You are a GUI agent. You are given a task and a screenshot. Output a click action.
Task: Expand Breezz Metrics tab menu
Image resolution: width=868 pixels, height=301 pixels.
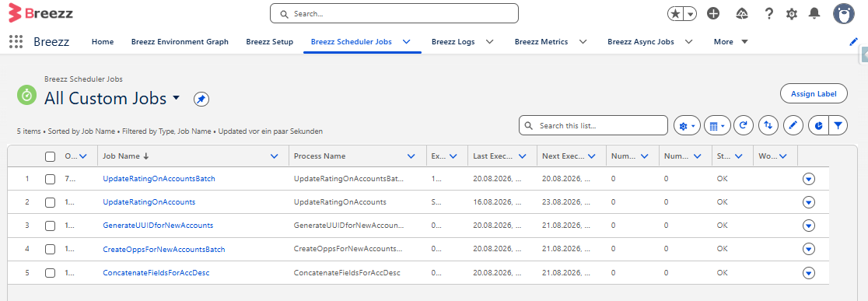[583, 41]
